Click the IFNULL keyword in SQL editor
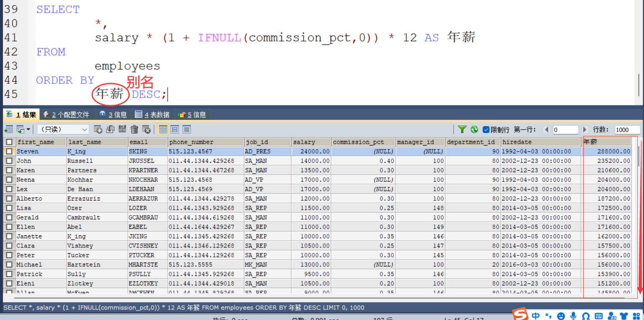Image resolution: width=644 pixels, height=320 pixels. click(x=220, y=38)
